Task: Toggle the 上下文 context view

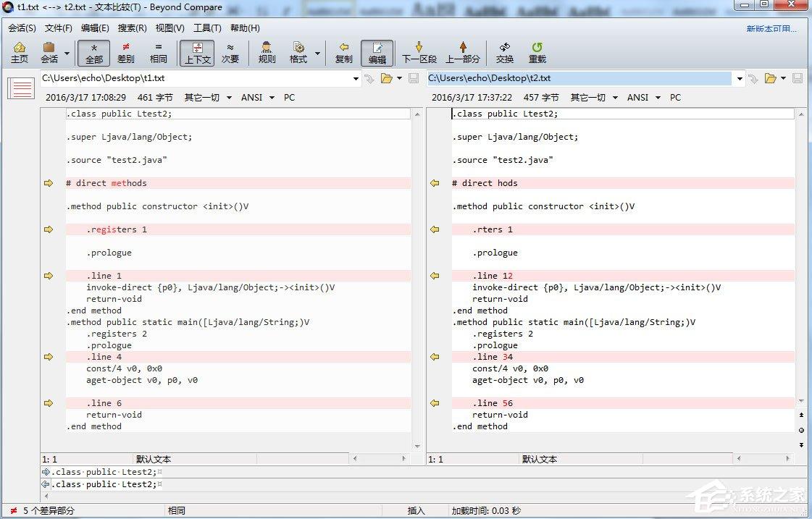Action: coord(197,53)
